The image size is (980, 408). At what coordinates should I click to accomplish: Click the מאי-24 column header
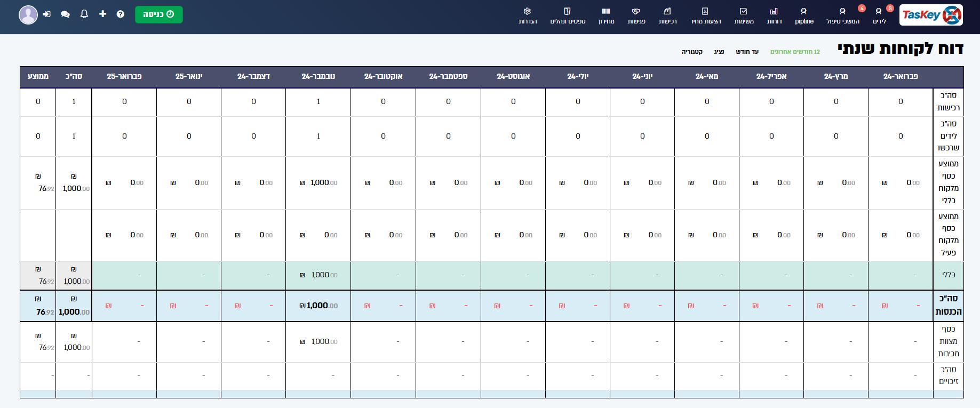[707, 77]
